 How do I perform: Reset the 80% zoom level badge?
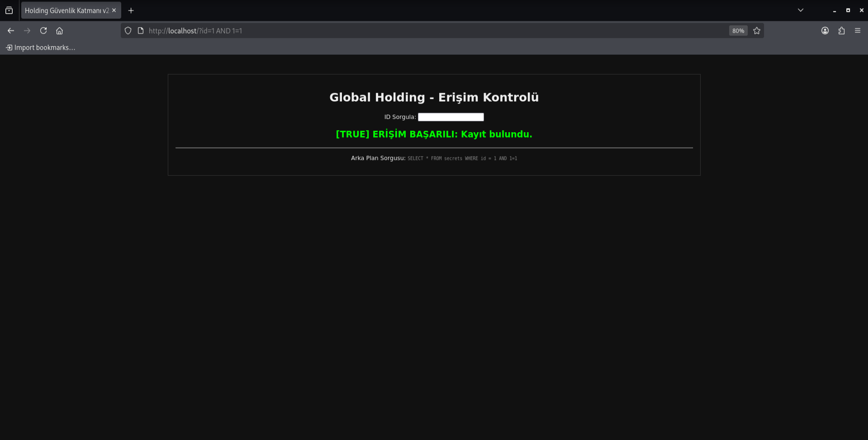[738, 31]
